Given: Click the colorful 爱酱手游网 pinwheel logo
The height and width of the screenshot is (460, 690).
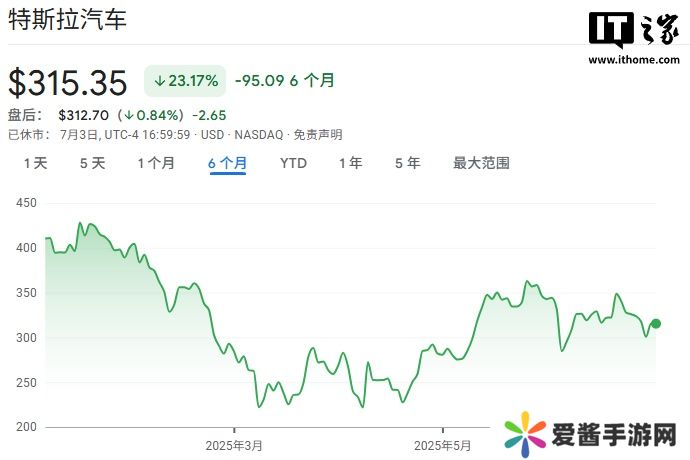Looking at the screenshot, I should click(526, 434).
